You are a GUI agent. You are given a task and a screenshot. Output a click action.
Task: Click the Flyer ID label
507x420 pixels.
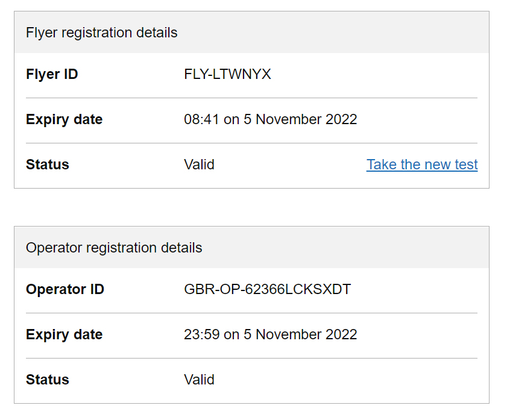[52, 74]
